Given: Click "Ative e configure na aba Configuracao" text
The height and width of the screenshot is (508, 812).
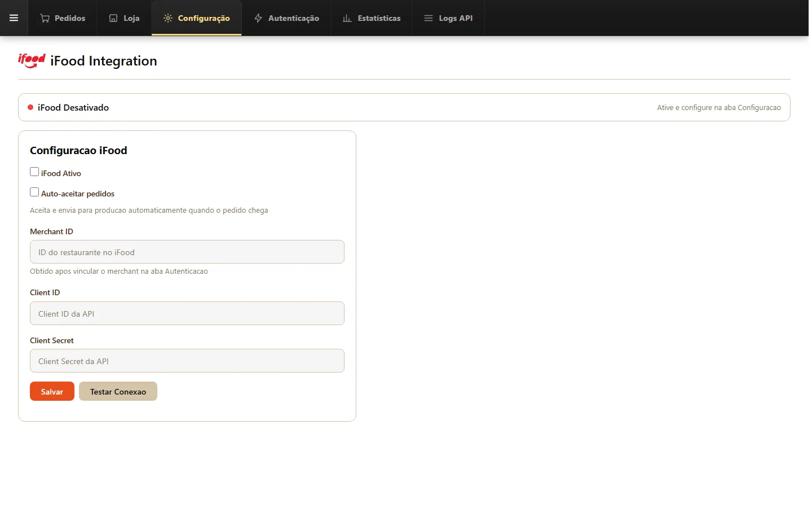Looking at the screenshot, I should (719, 107).
